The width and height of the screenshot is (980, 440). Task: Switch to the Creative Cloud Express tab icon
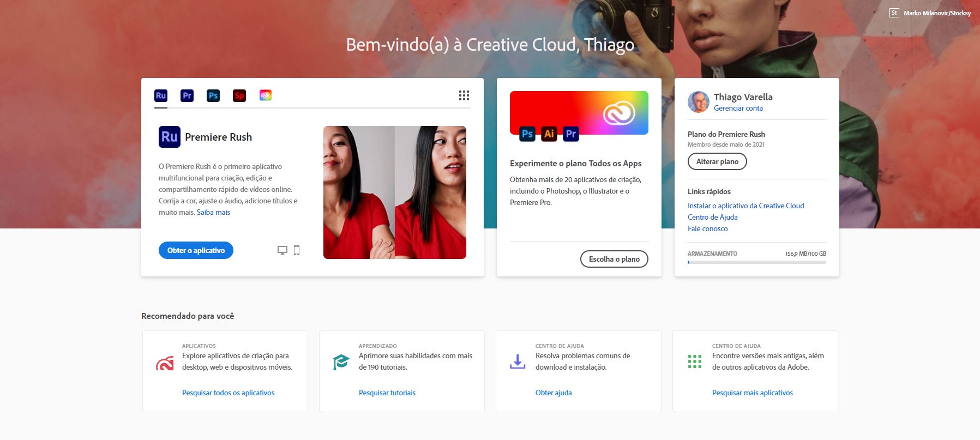pos(266,95)
